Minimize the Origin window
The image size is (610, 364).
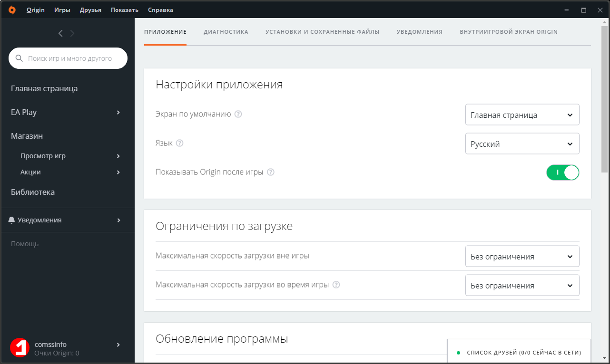tap(566, 10)
